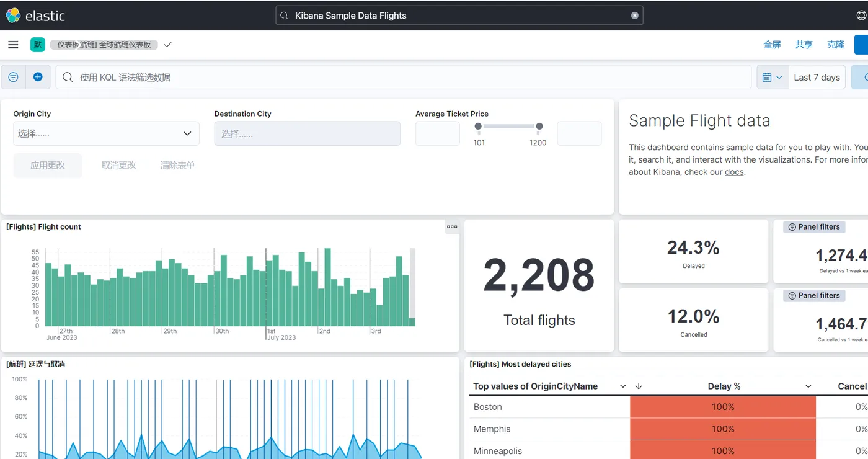Viewport: 868px width, 459px height.
Task: Click the Memphis row
Action: 668,429
